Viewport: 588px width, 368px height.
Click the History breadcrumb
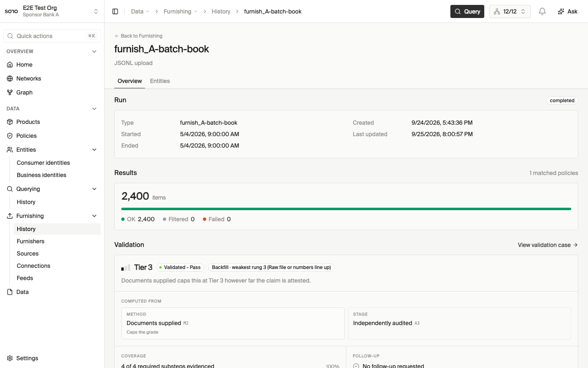coord(221,11)
